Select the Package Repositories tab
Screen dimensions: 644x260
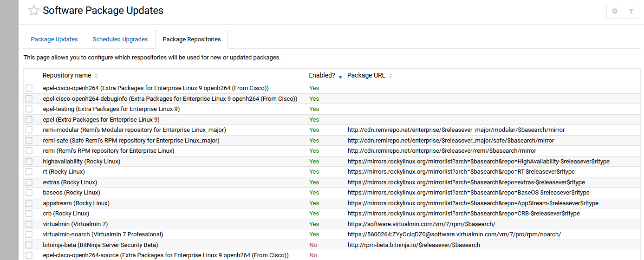pyautogui.click(x=191, y=39)
